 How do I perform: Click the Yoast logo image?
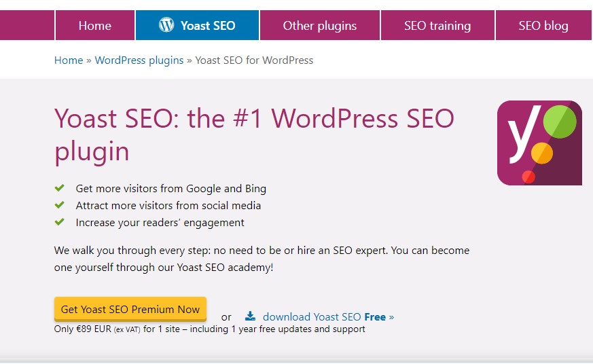(539, 143)
